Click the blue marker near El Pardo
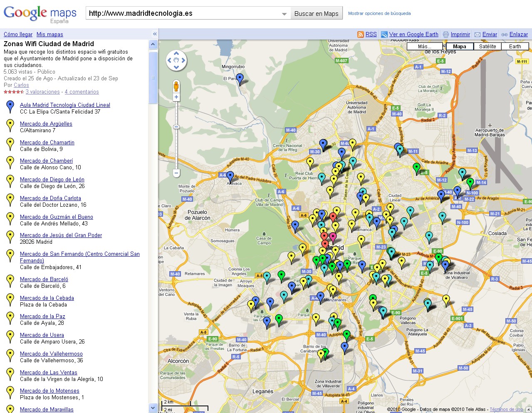The height and width of the screenshot is (413, 532). [x=240, y=77]
